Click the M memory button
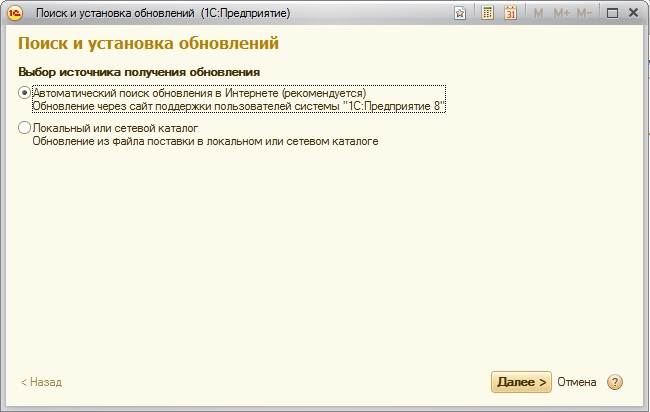Screen dimensions: 650x412 tap(539, 14)
